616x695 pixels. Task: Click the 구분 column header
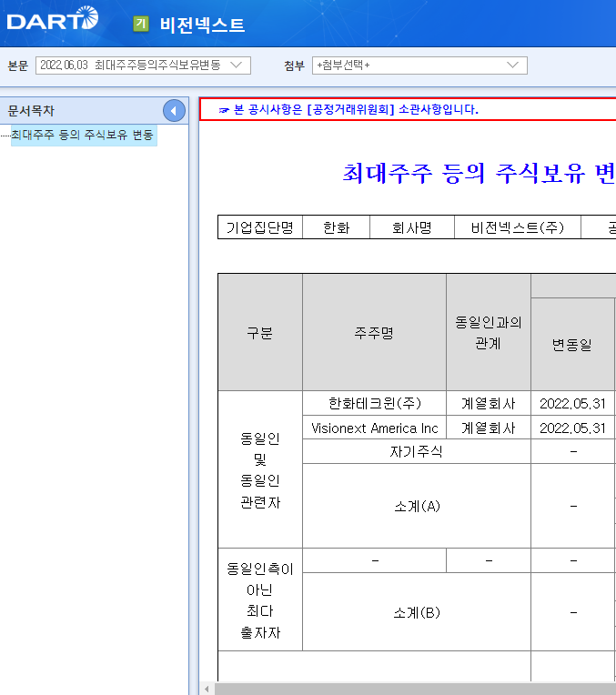[260, 332]
